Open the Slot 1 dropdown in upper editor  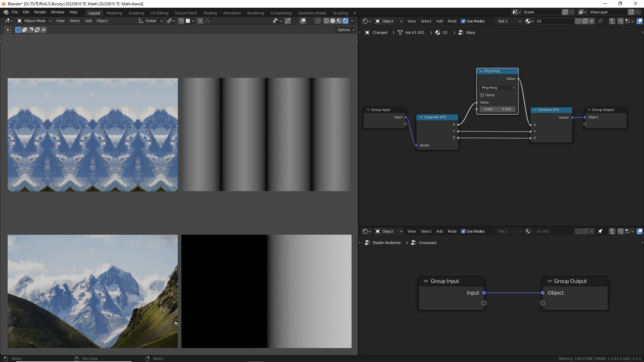509,21
